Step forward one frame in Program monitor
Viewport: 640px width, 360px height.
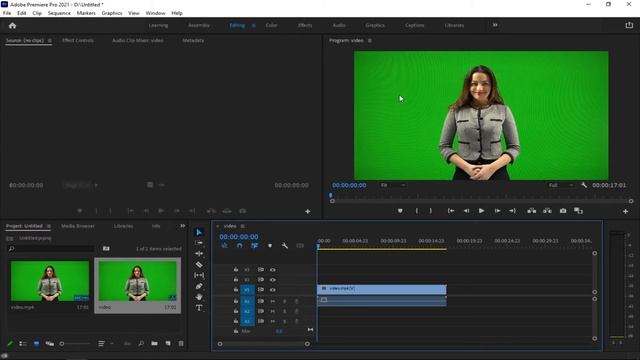coord(497,211)
